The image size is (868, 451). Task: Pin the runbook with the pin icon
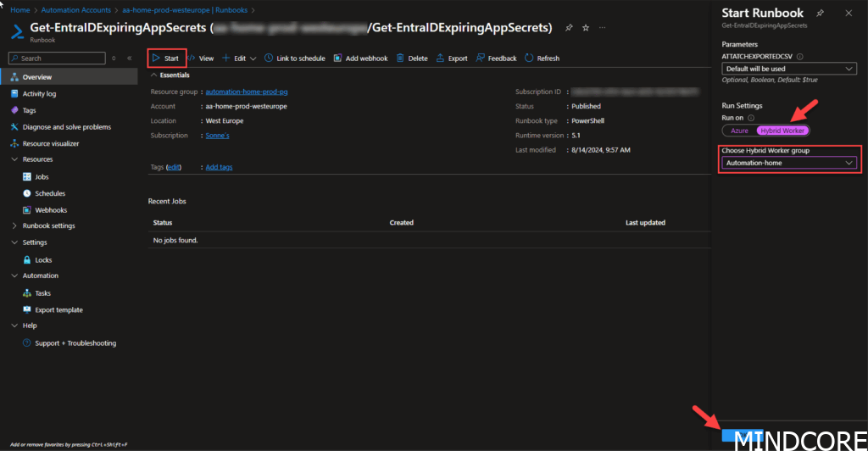(569, 28)
